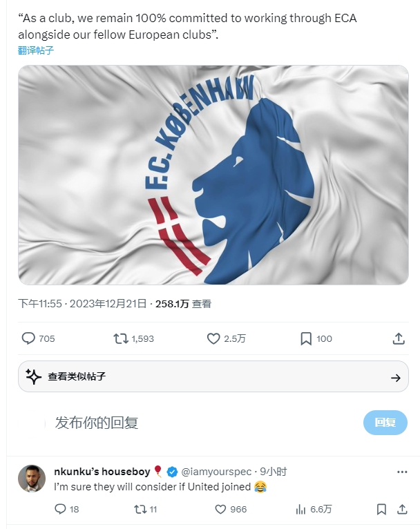The height and width of the screenshot is (529, 420).
Task: Focus the 发布你的回复 reply field
Action: pos(202,423)
